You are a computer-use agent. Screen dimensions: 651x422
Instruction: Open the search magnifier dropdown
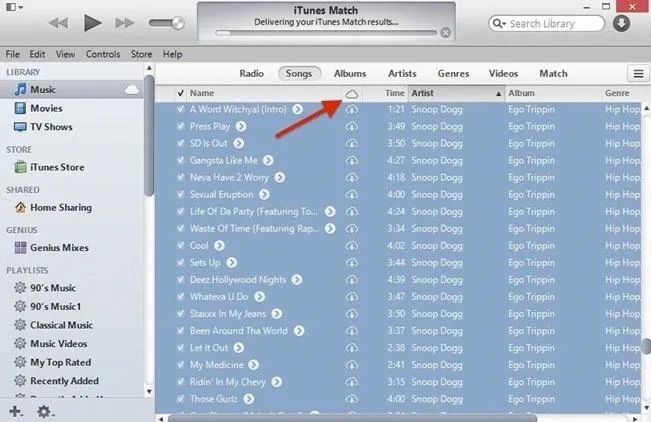click(x=499, y=24)
